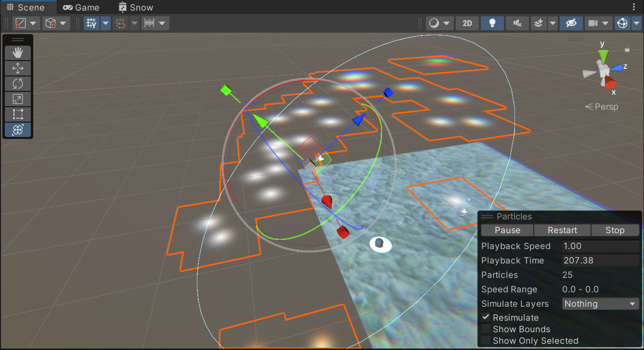
Task: Click the handle rotation cube icon
Action: pyautogui.click(x=50, y=23)
